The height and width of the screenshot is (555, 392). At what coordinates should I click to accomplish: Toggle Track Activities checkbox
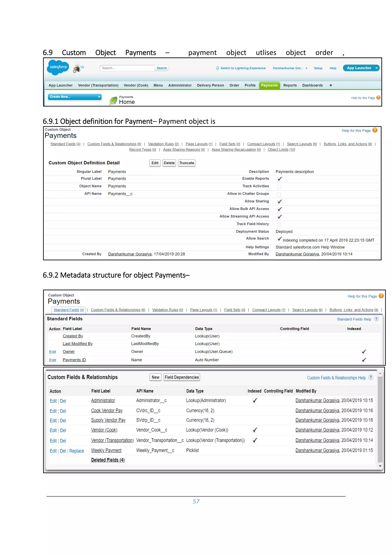[x=279, y=187]
